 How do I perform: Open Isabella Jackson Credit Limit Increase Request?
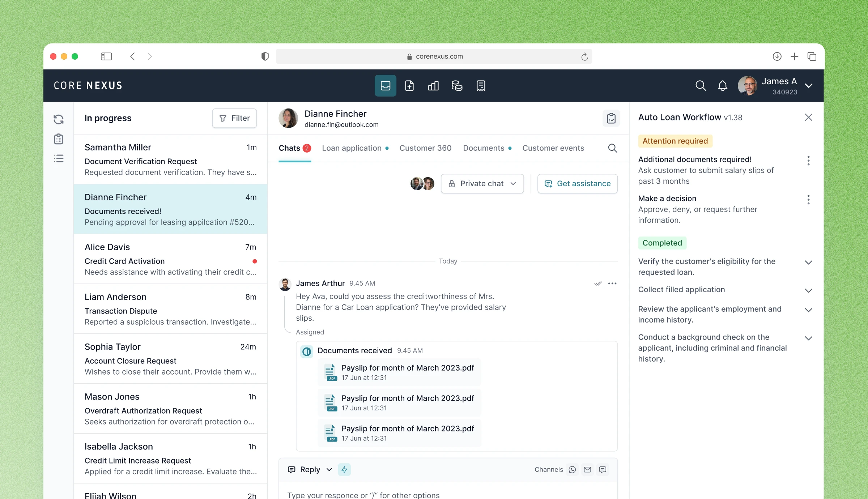tap(170, 459)
